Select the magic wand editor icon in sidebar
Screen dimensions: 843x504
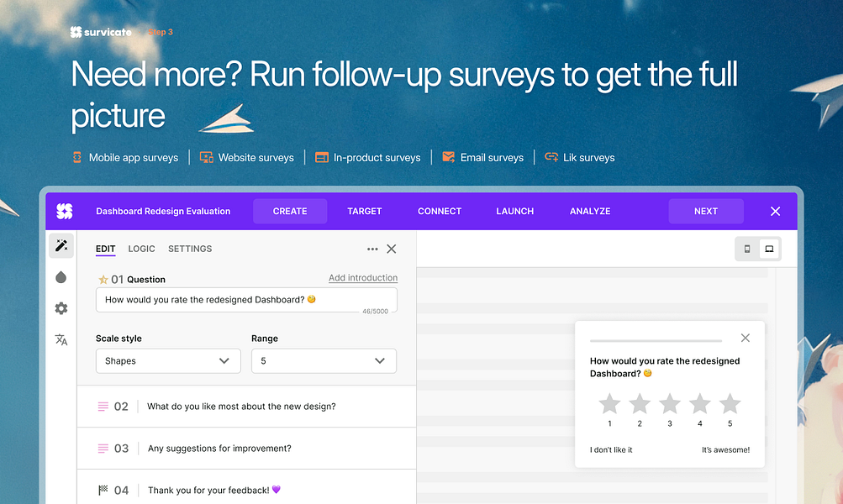click(61, 245)
